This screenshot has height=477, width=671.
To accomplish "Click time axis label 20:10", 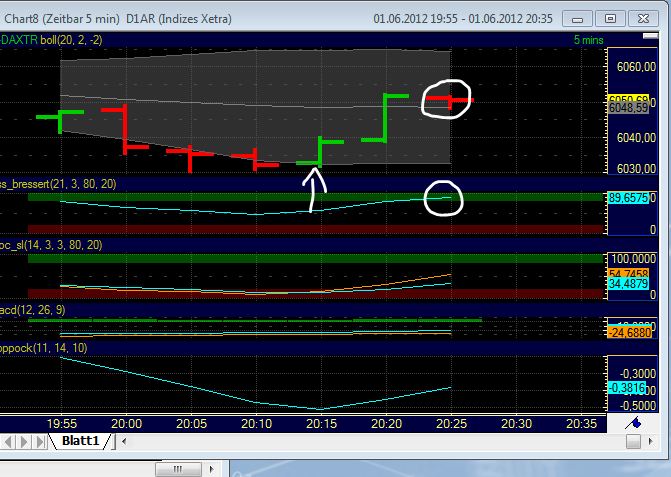I will coord(256,424).
